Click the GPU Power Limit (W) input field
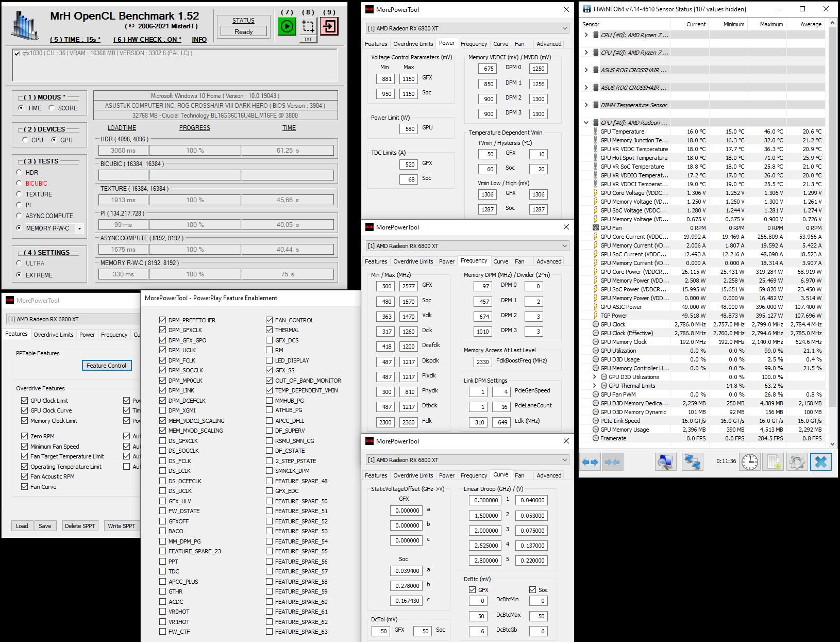This screenshot has height=642, width=840. [410, 129]
